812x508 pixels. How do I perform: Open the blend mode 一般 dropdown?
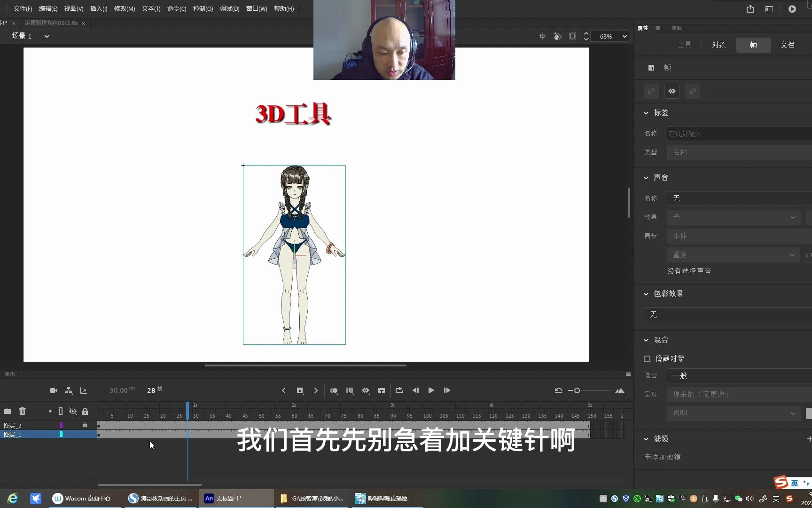(x=739, y=376)
